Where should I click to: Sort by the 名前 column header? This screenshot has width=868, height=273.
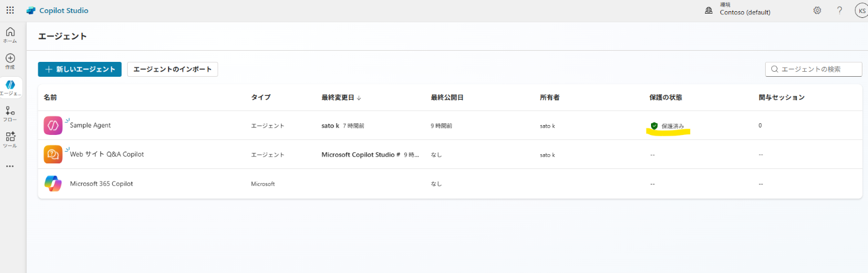click(x=50, y=98)
